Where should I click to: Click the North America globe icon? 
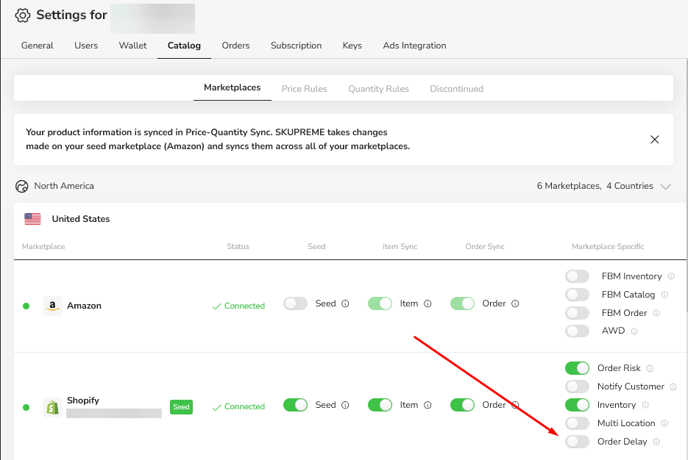(x=22, y=186)
